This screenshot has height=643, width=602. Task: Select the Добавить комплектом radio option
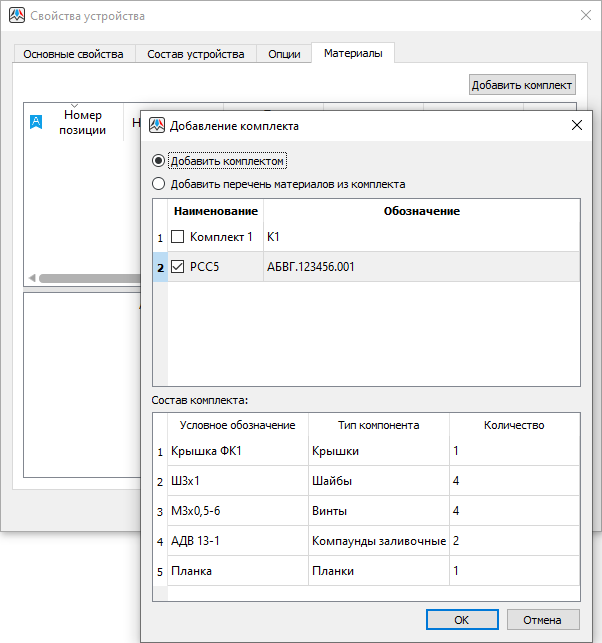click(x=158, y=161)
